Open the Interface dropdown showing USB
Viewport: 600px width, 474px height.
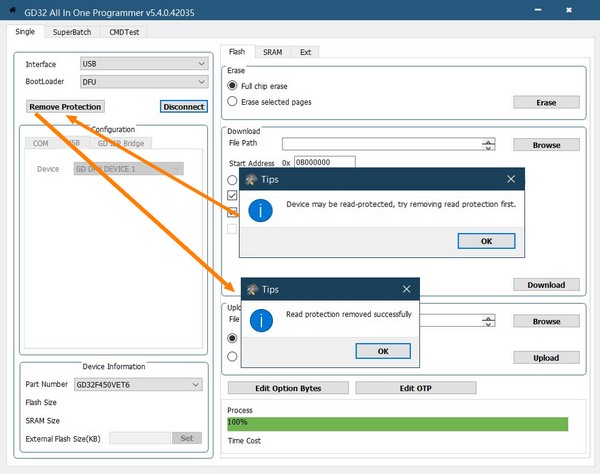pos(144,64)
